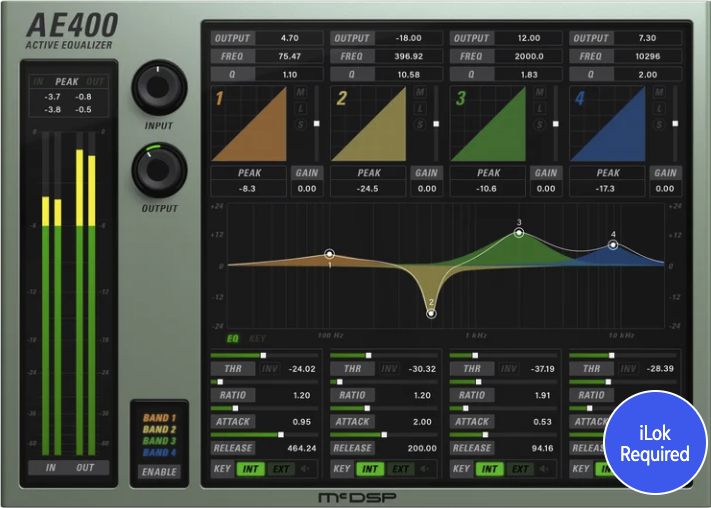Click the band 4 M button

click(x=659, y=93)
